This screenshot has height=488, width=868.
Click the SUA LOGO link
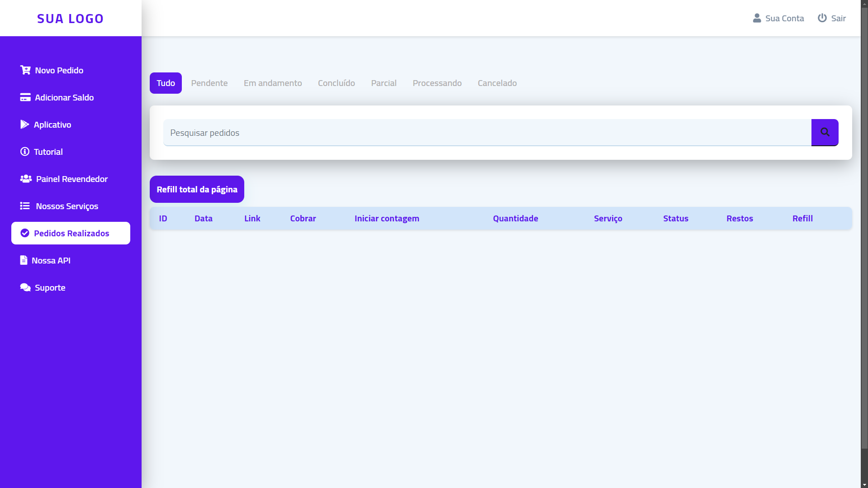pos(70,18)
